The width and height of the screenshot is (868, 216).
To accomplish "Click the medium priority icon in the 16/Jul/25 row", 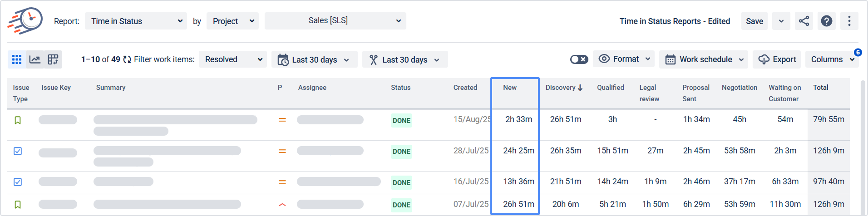I will [x=282, y=182].
